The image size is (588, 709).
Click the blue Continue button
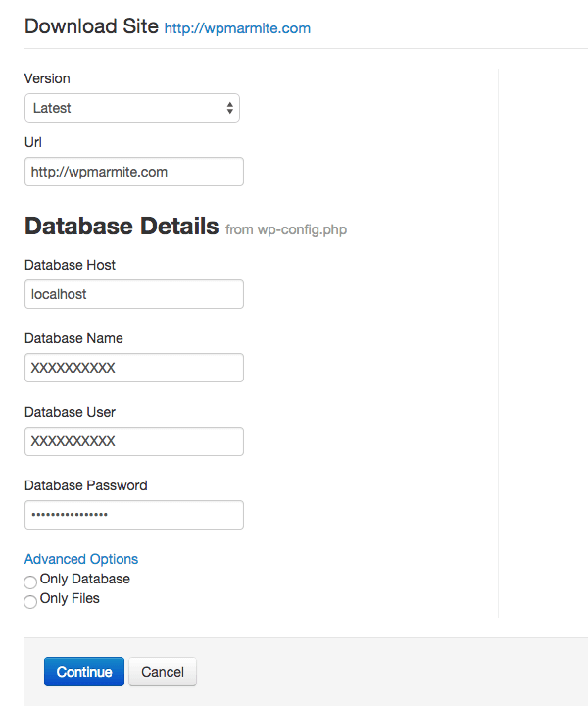pos(84,672)
